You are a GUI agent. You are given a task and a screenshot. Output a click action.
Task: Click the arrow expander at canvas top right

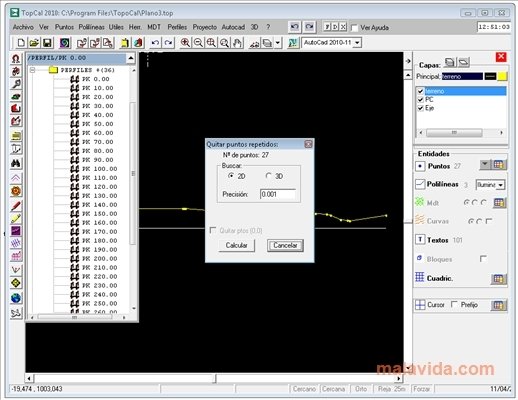pyautogui.click(x=408, y=61)
